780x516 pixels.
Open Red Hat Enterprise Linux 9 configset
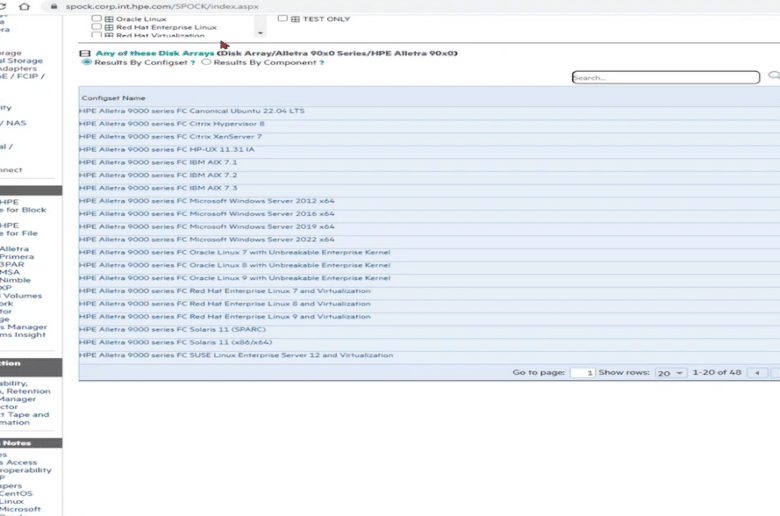tap(224, 317)
